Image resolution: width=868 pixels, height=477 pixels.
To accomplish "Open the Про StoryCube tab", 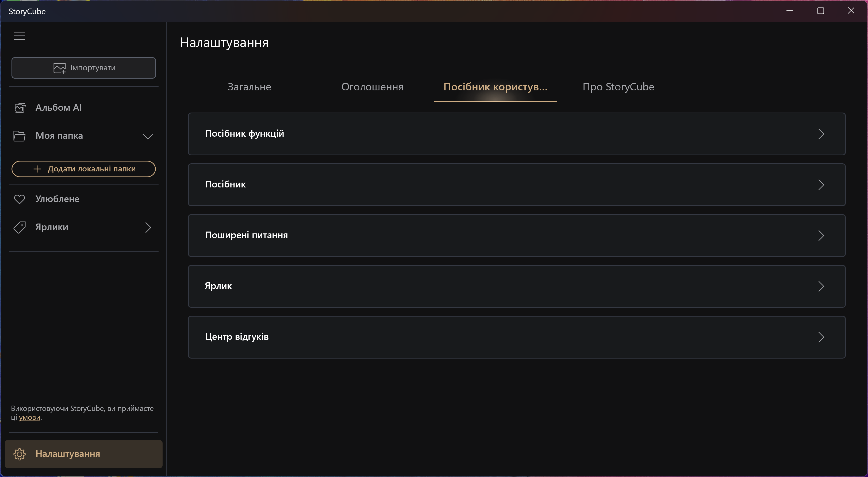I will click(x=618, y=87).
